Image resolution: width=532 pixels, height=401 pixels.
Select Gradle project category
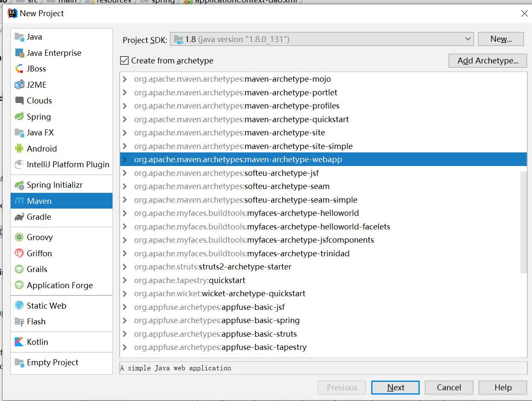click(61, 217)
